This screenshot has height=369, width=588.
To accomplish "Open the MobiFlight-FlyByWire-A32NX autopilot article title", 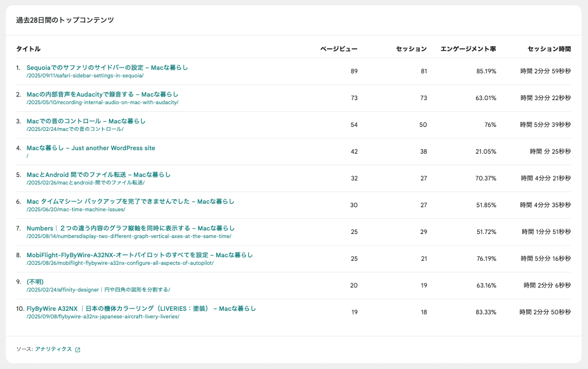I will pyautogui.click(x=139, y=255).
